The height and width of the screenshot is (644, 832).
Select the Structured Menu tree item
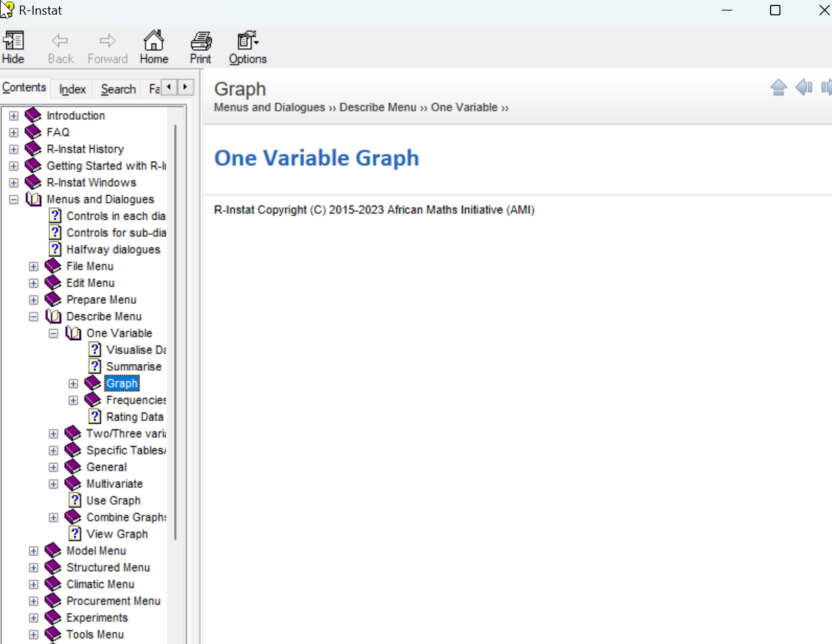tap(108, 567)
